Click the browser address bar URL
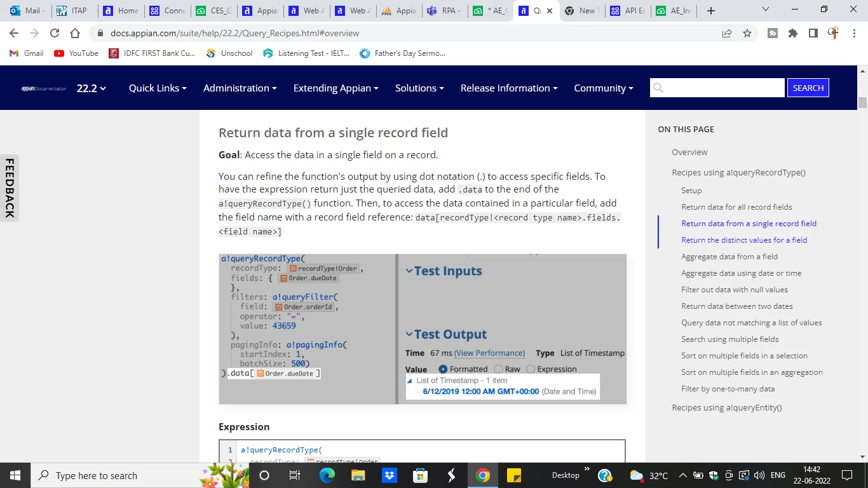The width and height of the screenshot is (868, 488). [235, 33]
